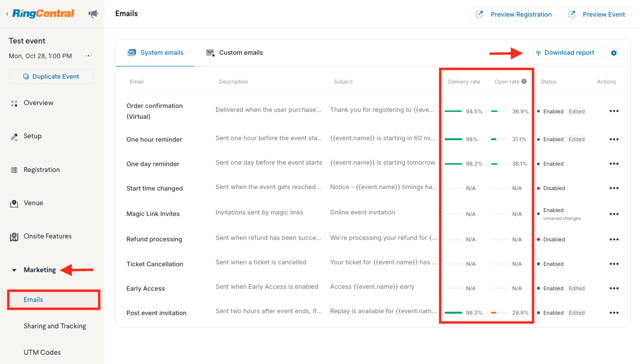Click Start time changed email name
Image resolution: width=640 pixels, height=364 pixels.
(154, 188)
